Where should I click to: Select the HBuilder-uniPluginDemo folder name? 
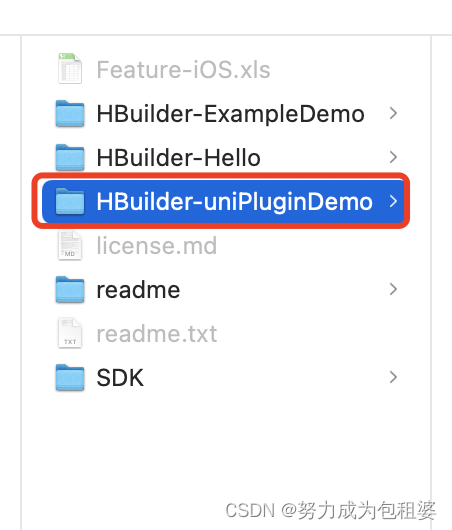tap(235, 202)
